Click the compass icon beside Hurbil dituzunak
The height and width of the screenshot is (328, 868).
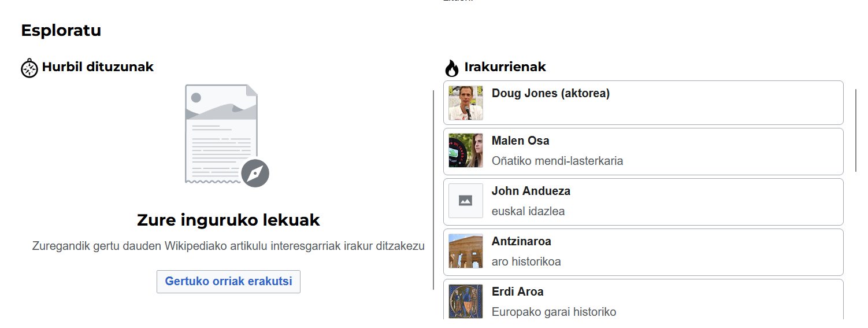click(x=29, y=68)
